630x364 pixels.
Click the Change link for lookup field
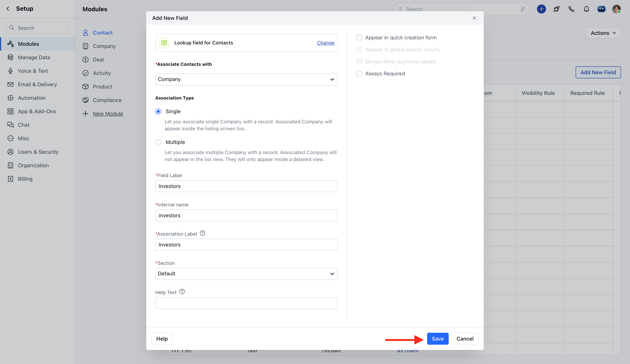click(325, 43)
